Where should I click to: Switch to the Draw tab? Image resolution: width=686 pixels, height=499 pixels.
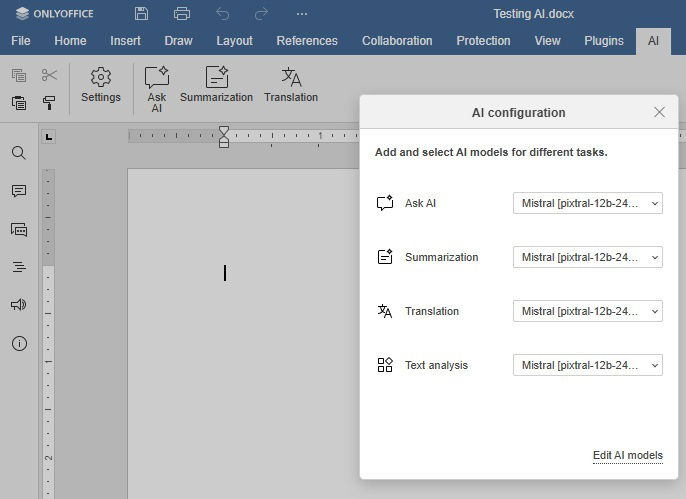(x=178, y=41)
